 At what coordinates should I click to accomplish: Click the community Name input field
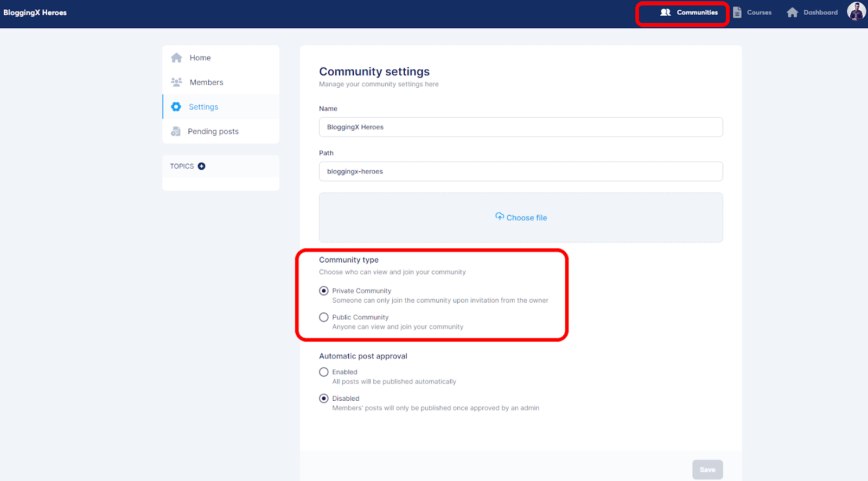coord(521,127)
